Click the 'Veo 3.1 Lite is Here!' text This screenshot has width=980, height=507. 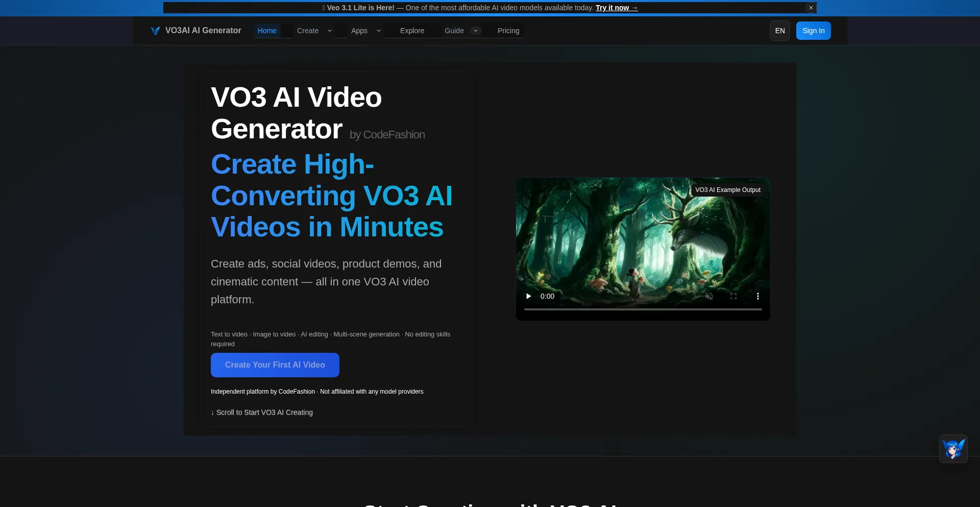point(361,8)
